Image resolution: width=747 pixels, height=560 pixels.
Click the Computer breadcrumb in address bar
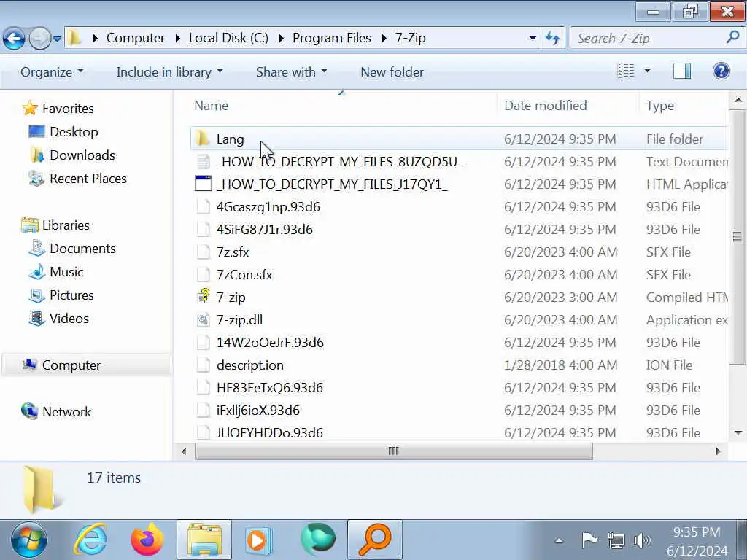(x=135, y=38)
